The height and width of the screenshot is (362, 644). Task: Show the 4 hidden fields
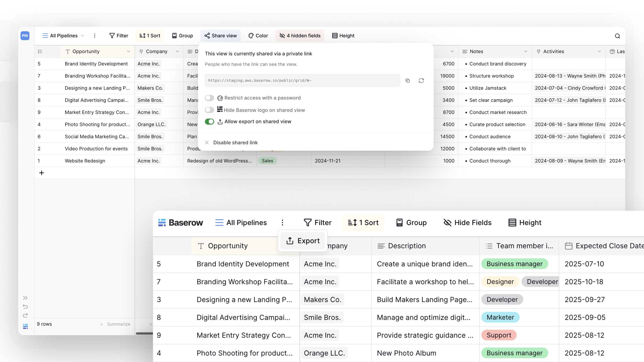(299, 35)
